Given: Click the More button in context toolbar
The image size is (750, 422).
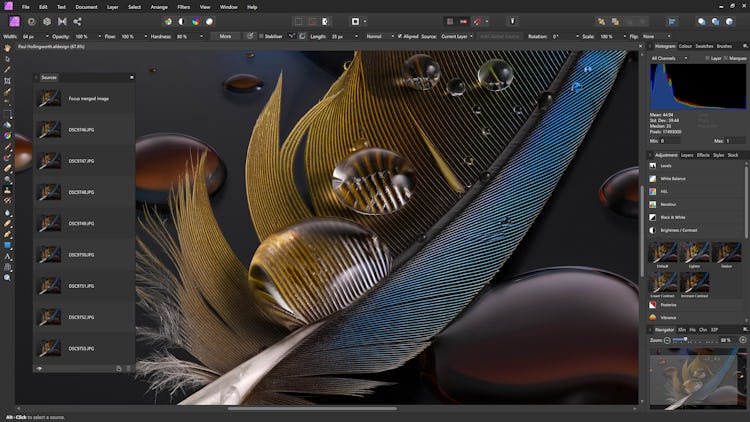Looking at the screenshot, I should (225, 36).
